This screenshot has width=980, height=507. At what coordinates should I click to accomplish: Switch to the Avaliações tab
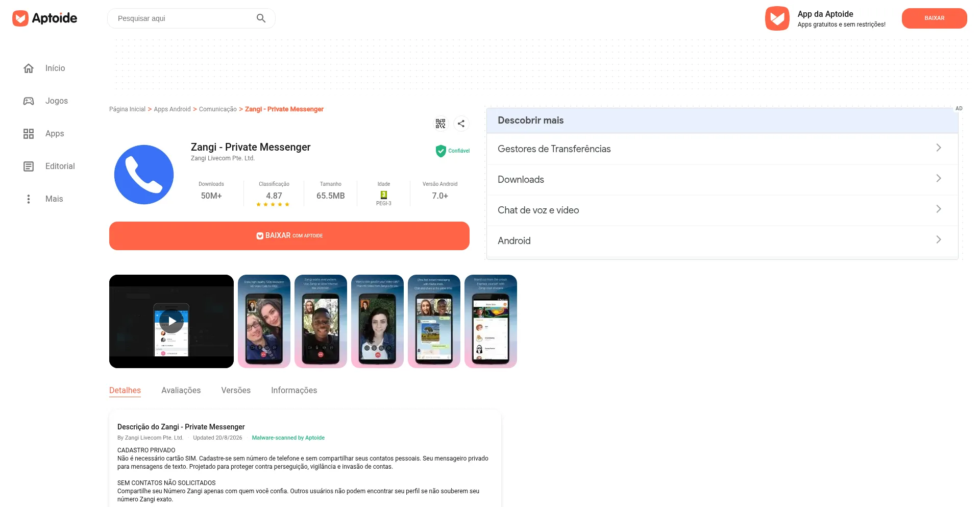(x=181, y=391)
